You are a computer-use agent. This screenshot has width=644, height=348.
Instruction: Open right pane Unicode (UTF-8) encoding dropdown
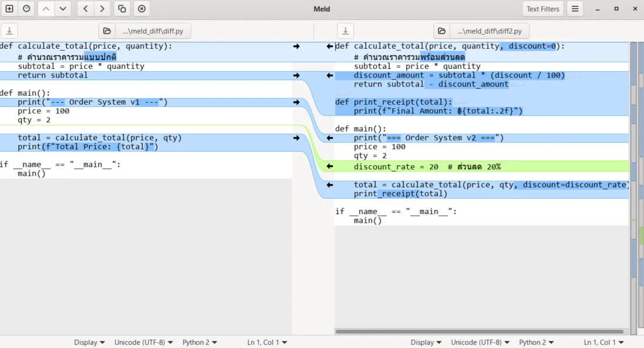(x=480, y=342)
